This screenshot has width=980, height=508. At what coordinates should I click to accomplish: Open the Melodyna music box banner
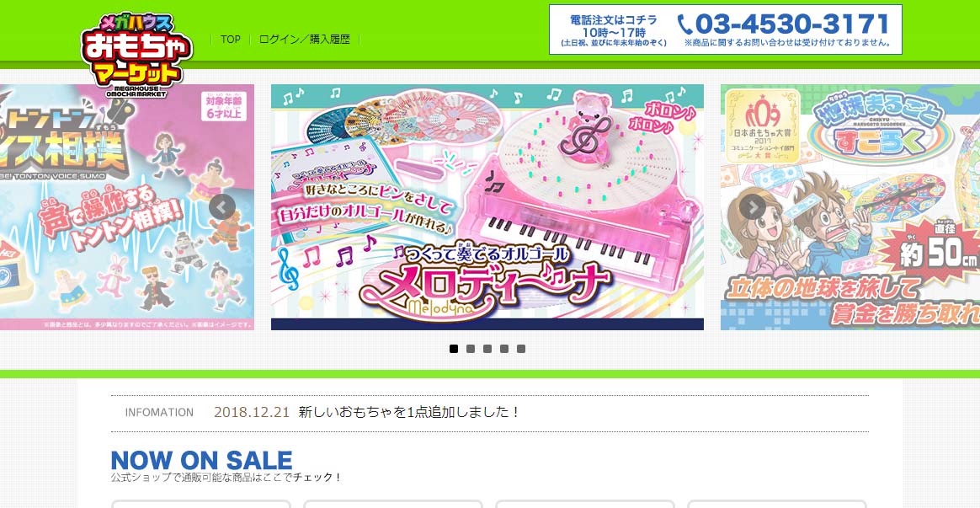click(487, 207)
